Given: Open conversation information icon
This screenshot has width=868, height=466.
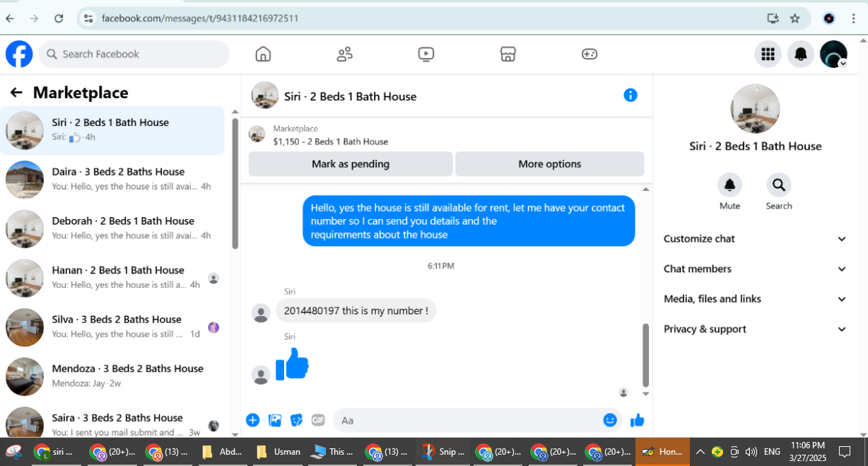Looking at the screenshot, I should (x=631, y=95).
